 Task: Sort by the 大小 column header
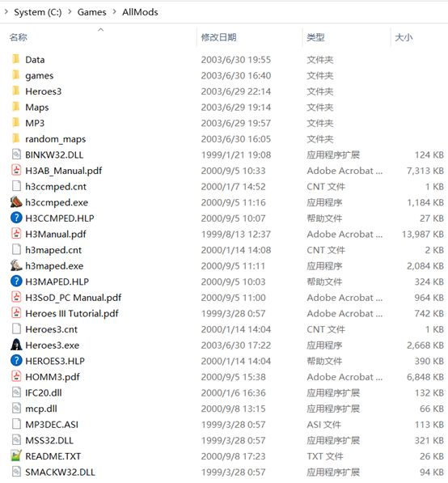(404, 37)
